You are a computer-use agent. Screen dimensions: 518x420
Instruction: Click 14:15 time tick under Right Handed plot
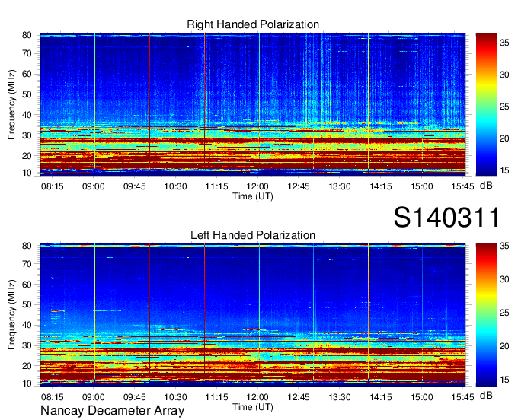[381, 186]
